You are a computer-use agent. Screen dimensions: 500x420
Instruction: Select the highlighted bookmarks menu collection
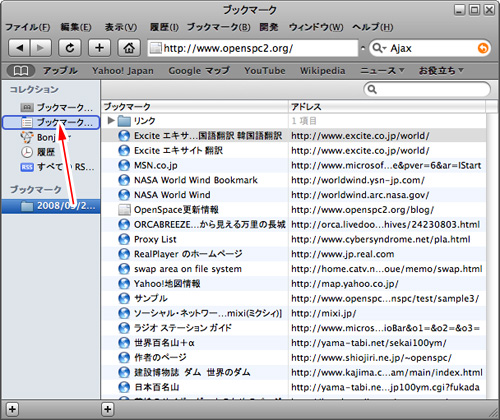(x=51, y=122)
